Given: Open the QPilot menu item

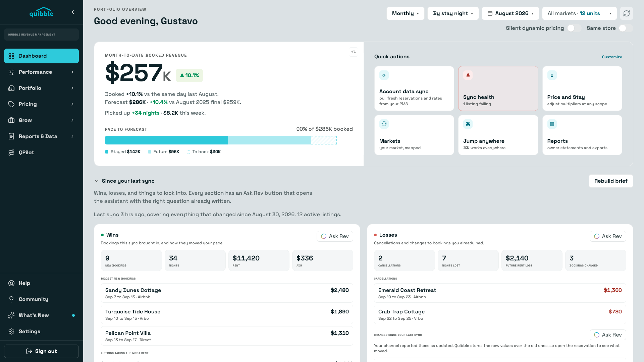Looking at the screenshot, I should point(41,153).
